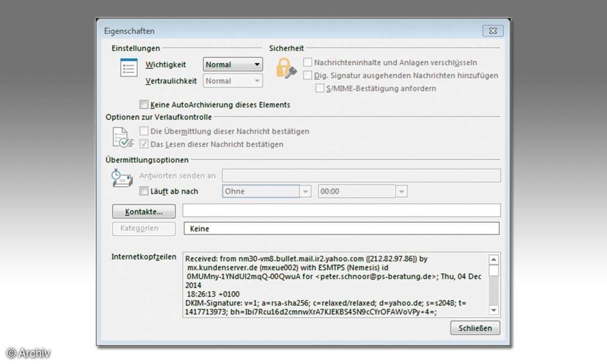The width and height of the screenshot is (607, 364).
Task: Close the Eigenschaften dialog with X
Action: click(492, 31)
